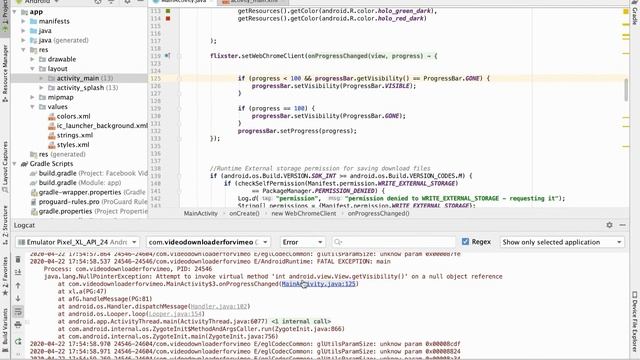The image size is (640, 360).
Task: Expand the activity_splash layout node
Action: click(x=42, y=88)
